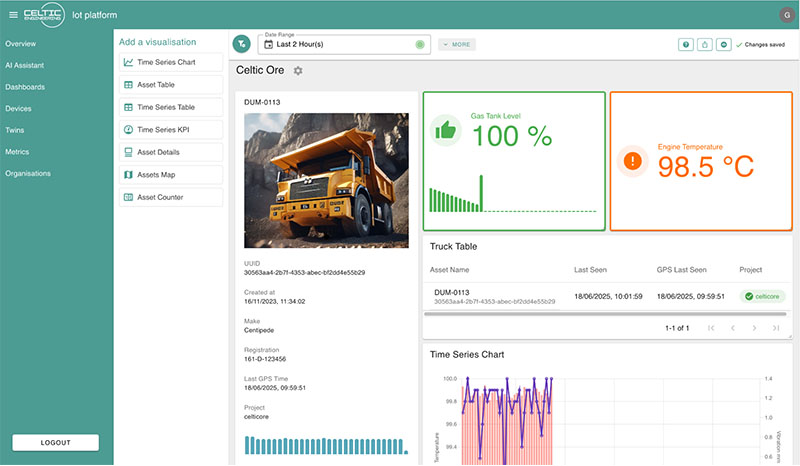Click the dump truck photo thumbnail
This screenshot has height=466, width=800.
(x=327, y=180)
